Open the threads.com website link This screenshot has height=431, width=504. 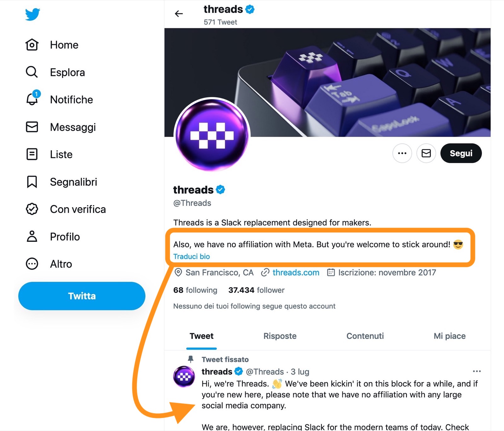click(x=296, y=272)
